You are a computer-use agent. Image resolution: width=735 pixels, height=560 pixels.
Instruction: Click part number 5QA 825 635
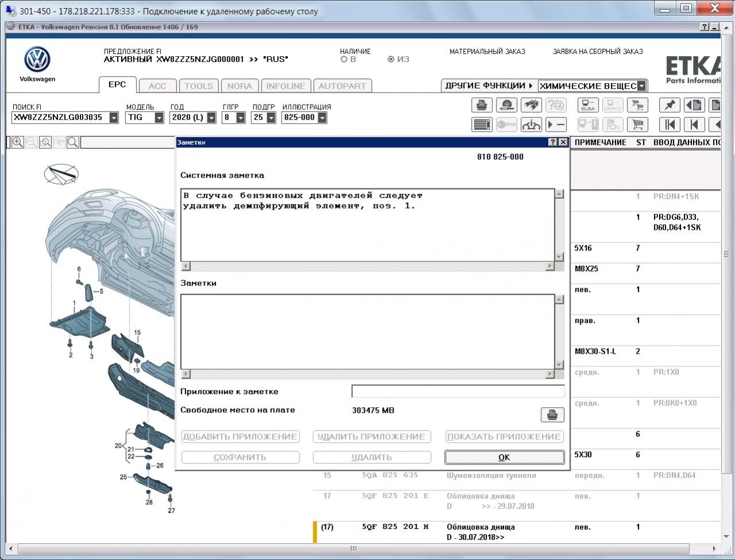point(390,476)
